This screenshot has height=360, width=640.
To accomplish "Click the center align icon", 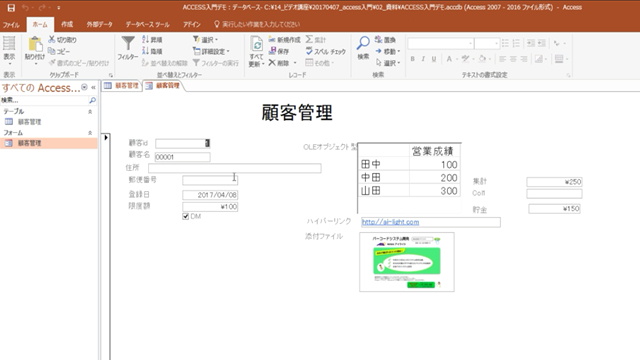I will [x=513, y=59].
